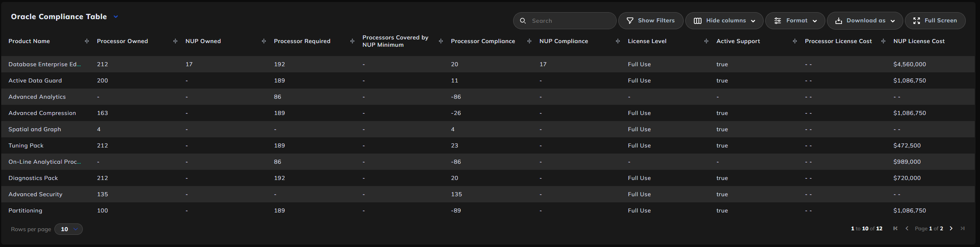This screenshot has height=247, width=980.
Task: Open the Rows per page selector
Action: [69, 229]
